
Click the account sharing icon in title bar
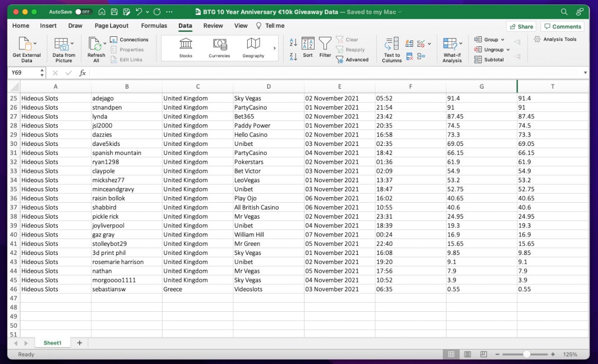coord(580,11)
